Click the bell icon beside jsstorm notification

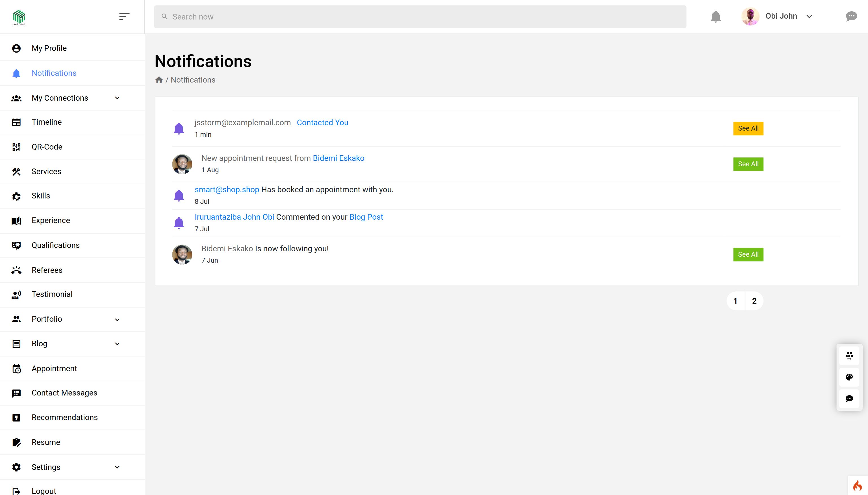point(179,129)
